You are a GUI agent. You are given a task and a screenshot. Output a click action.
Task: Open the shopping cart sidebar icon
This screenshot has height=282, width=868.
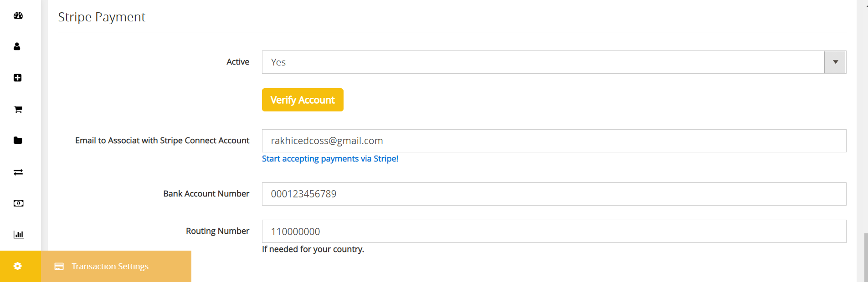(x=18, y=109)
